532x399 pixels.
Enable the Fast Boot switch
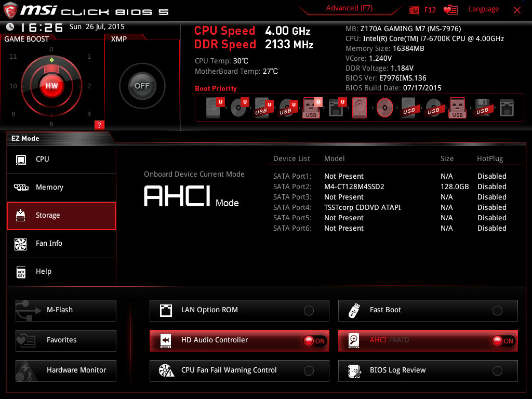click(497, 311)
